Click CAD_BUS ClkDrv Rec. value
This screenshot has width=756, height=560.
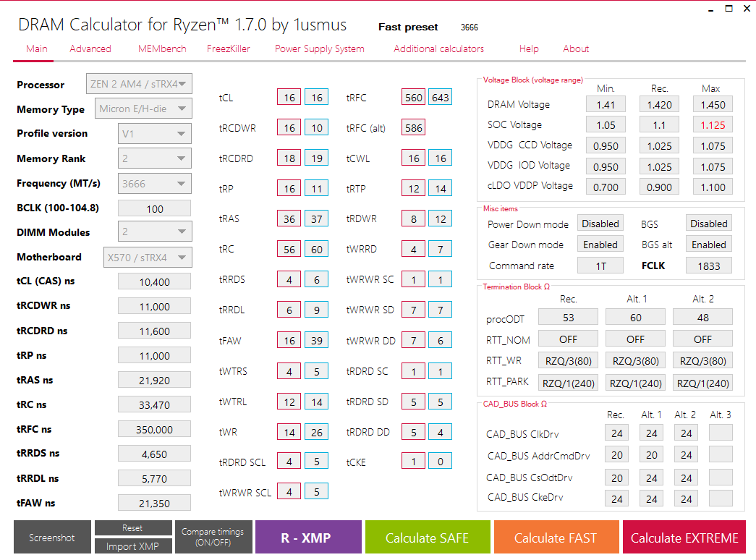616,433
